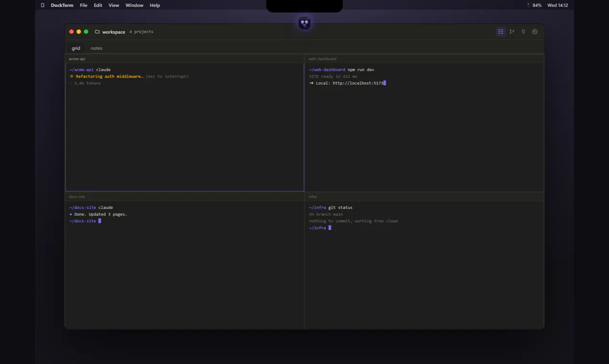
Task: Click the "~/acme-api claude" command line
Action: pos(90,70)
